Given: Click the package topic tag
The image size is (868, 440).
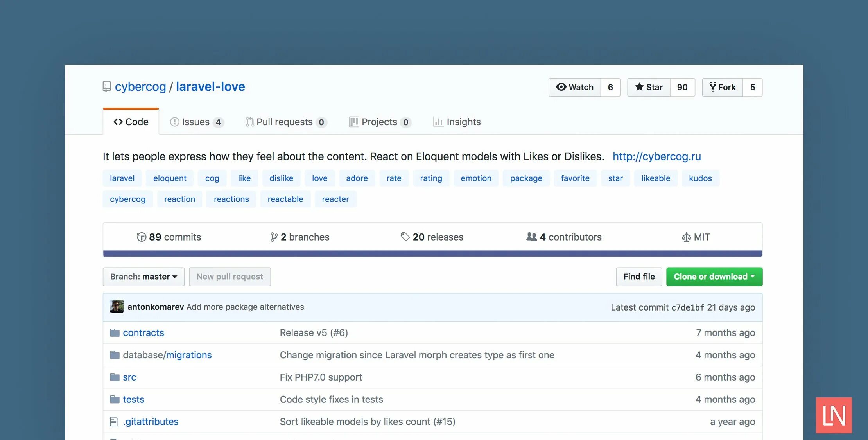Looking at the screenshot, I should (x=526, y=178).
